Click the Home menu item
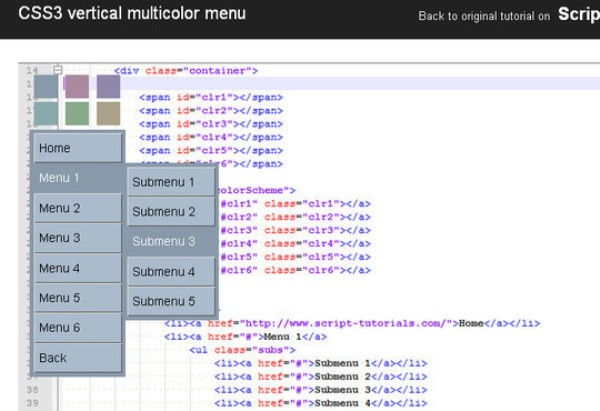Image resolution: width=600 pixels, height=411 pixels. (77, 148)
